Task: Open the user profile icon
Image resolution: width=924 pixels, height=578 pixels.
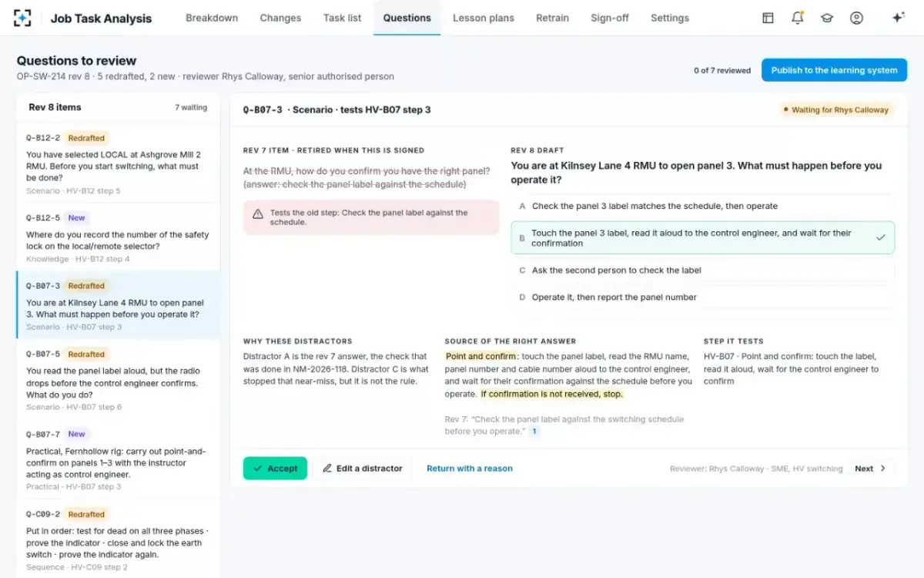Action: [x=856, y=18]
